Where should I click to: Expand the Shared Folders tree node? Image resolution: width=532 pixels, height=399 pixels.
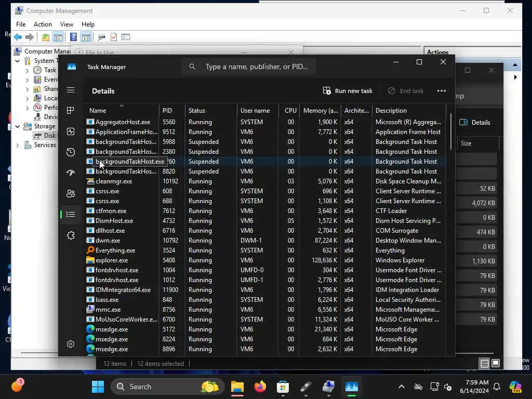tap(27, 89)
